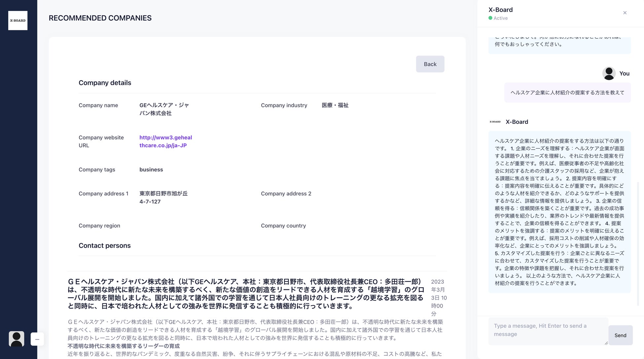Image resolution: width=644 pixels, height=359 pixels.
Task: Click the X-Board chat panel title
Action: pos(501,10)
